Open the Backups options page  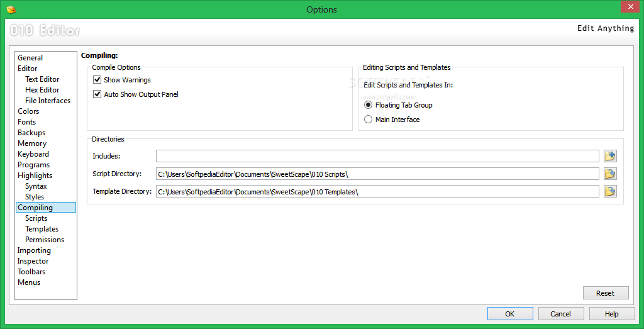coord(31,133)
